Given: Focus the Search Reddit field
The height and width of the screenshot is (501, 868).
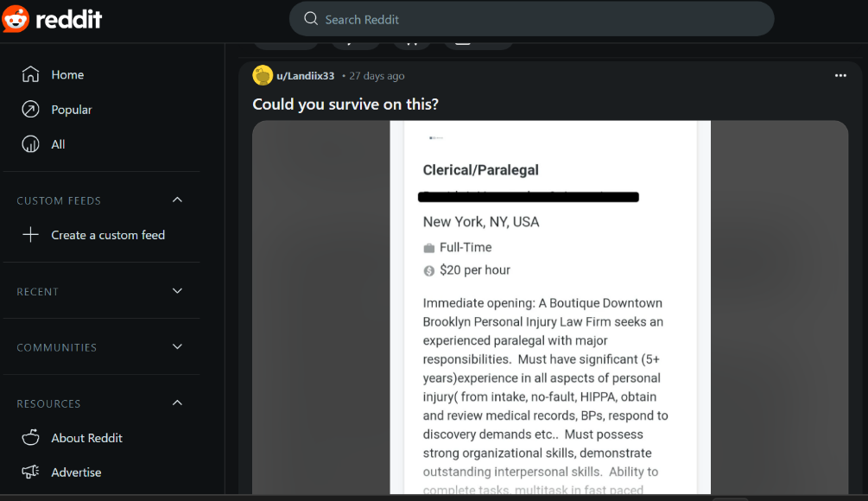Looking at the screenshot, I should [x=531, y=19].
